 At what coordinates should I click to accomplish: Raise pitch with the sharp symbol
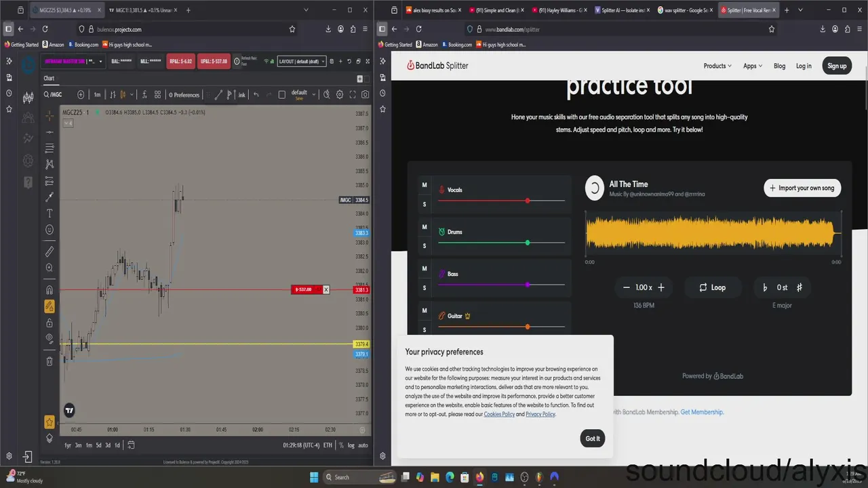[800, 287]
